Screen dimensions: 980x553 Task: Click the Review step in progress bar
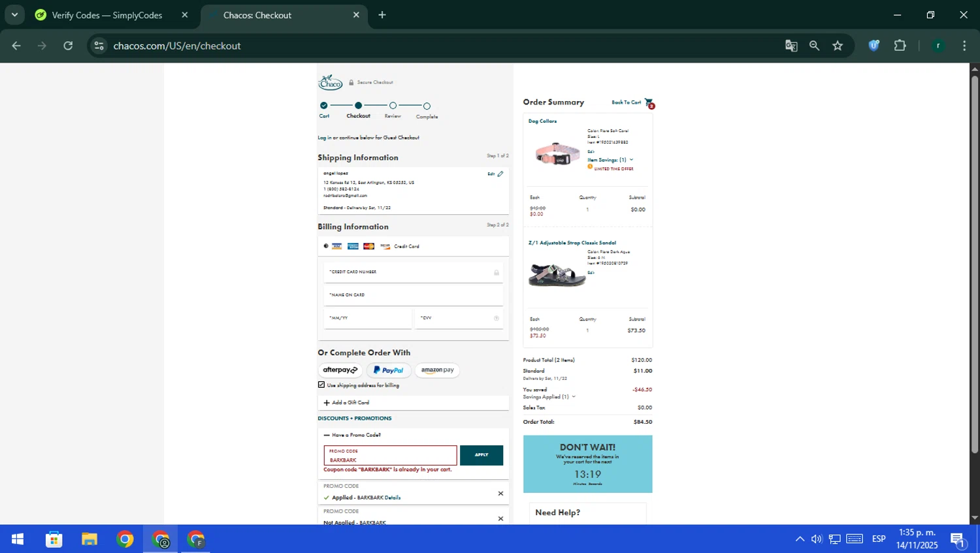(x=393, y=110)
